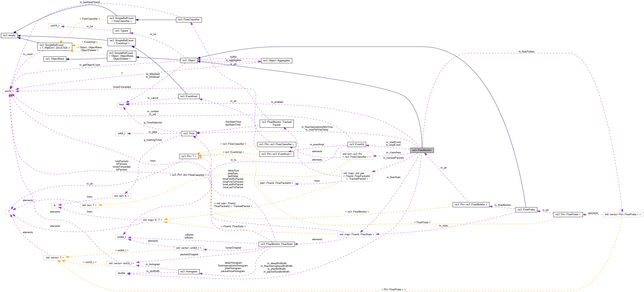Open the ns3::Object class box
The height and width of the screenshot is (292, 644).
(x=189, y=60)
